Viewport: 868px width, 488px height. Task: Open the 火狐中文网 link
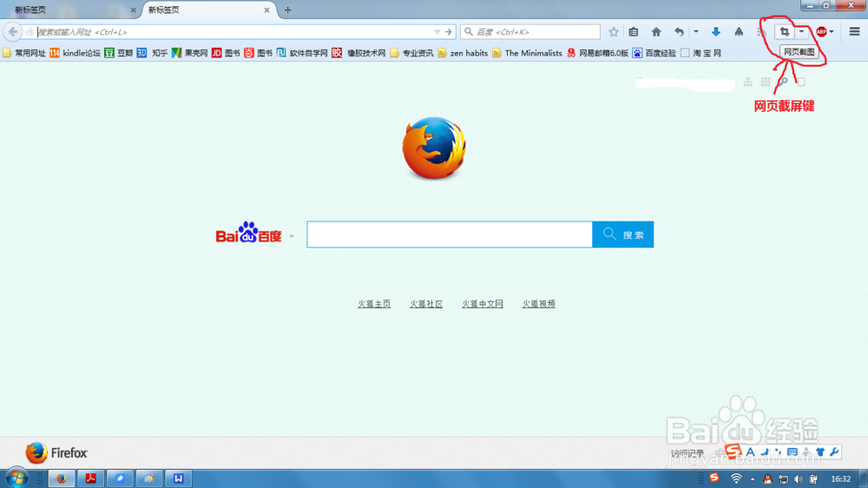coord(483,304)
